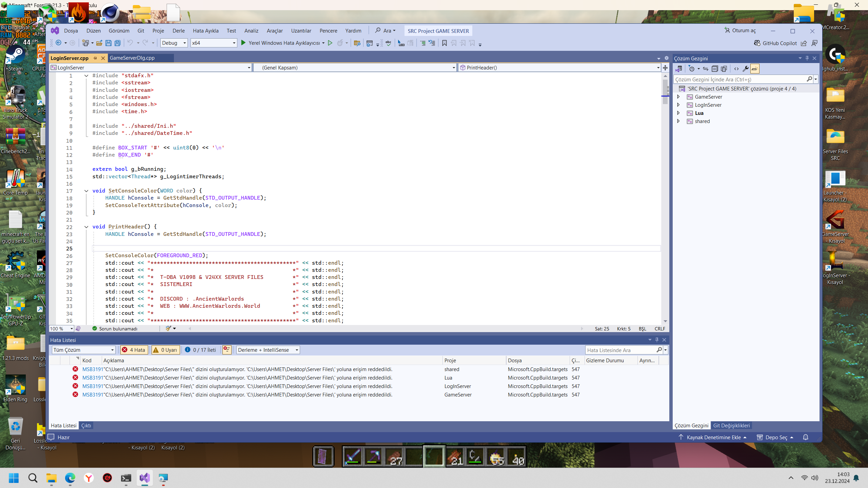Start without debugging using outlined play icon
868x488 pixels.
[330, 43]
